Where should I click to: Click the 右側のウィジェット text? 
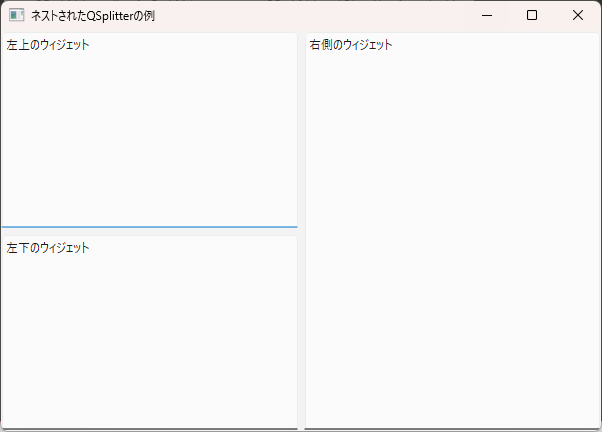[x=351, y=45]
